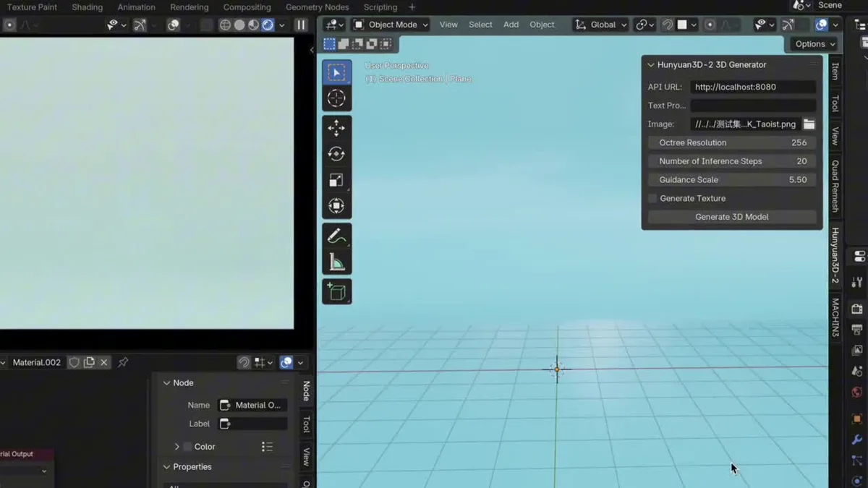
Task: Switch left viewport to material preview shading
Action: pos(253,25)
